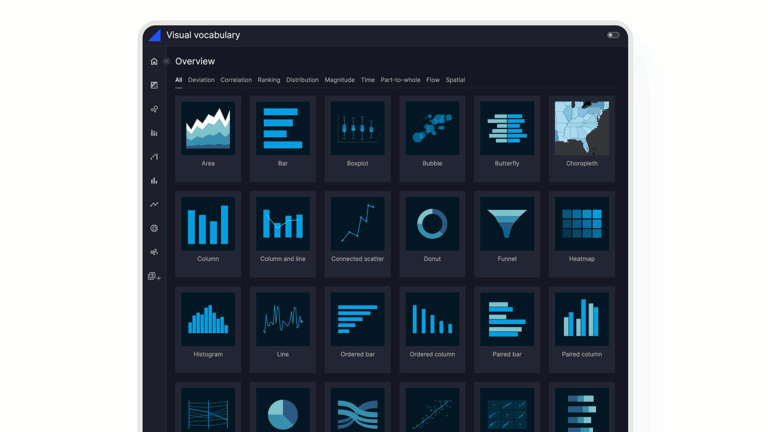Click the Correlation scatter icon in sidebar

pyautogui.click(x=154, y=109)
